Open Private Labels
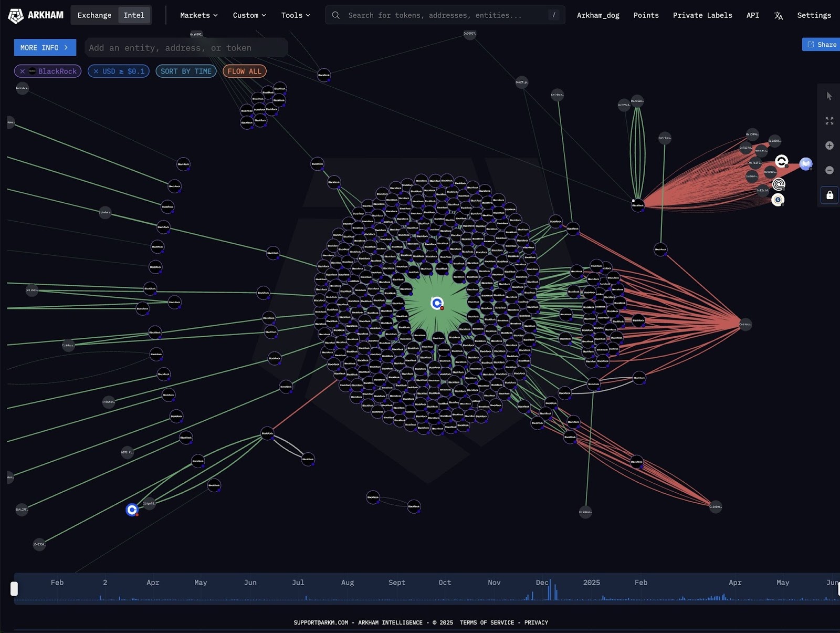840x633 pixels. click(702, 15)
